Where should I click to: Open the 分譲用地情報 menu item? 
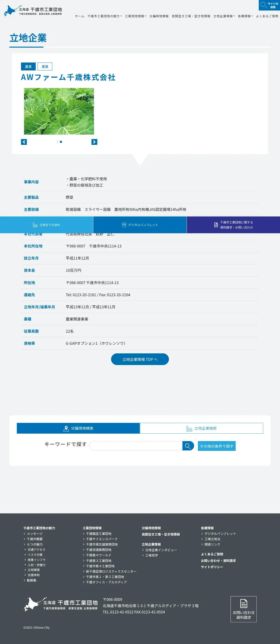[159, 16]
